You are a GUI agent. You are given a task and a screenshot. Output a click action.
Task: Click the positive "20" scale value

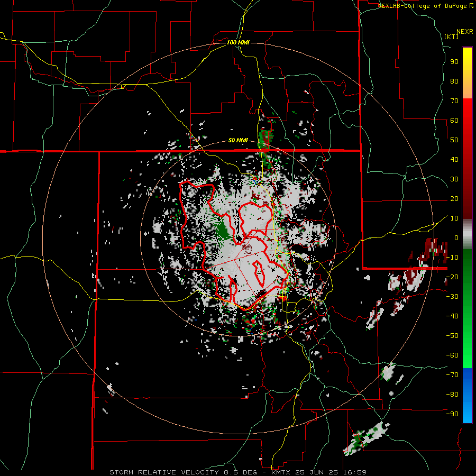coord(454,198)
